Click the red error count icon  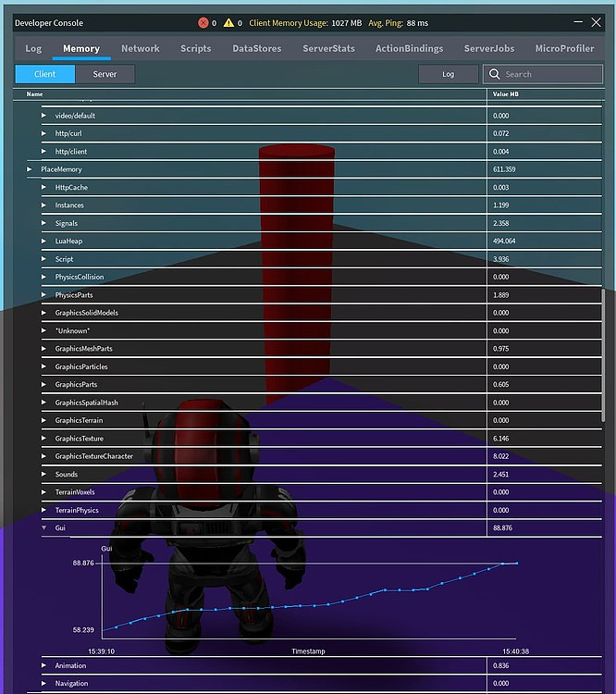click(203, 23)
